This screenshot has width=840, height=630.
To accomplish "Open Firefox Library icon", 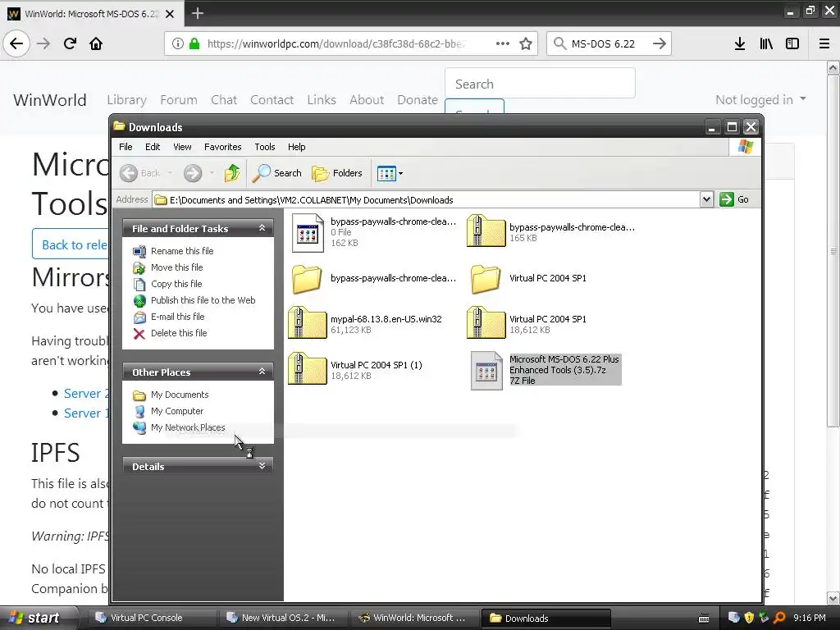I will (766, 43).
